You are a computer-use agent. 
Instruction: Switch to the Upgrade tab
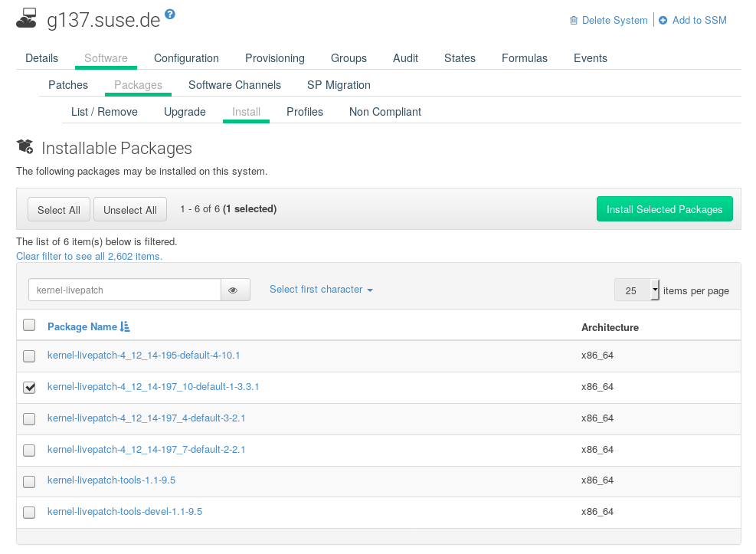click(184, 112)
